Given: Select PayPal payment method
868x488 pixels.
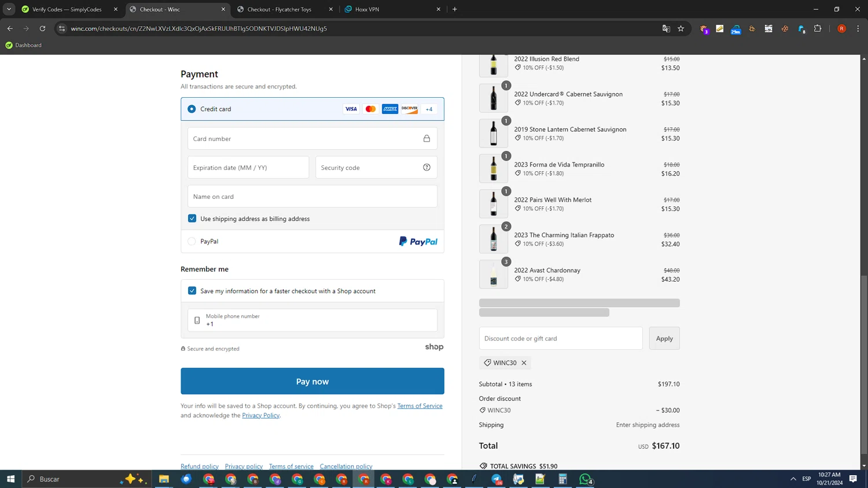Looking at the screenshot, I should (x=192, y=241).
